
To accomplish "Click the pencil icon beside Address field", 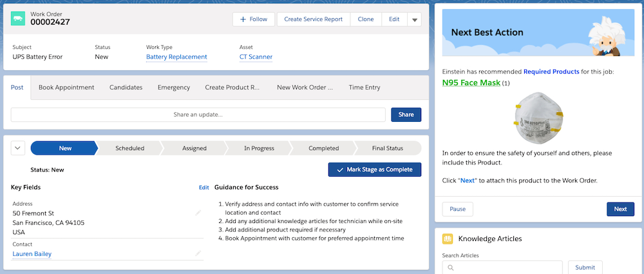I will [x=198, y=212].
